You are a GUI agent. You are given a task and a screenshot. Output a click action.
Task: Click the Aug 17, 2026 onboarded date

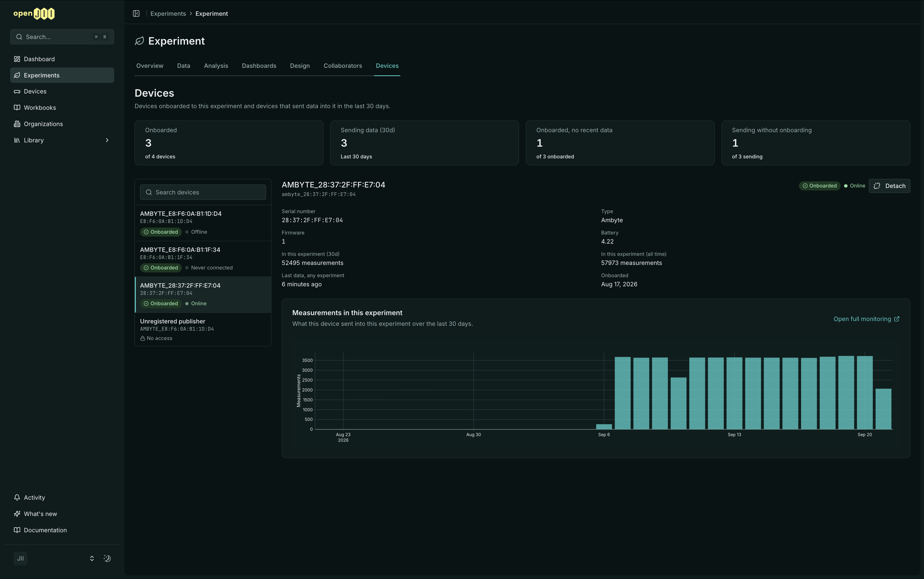tap(619, 285)
